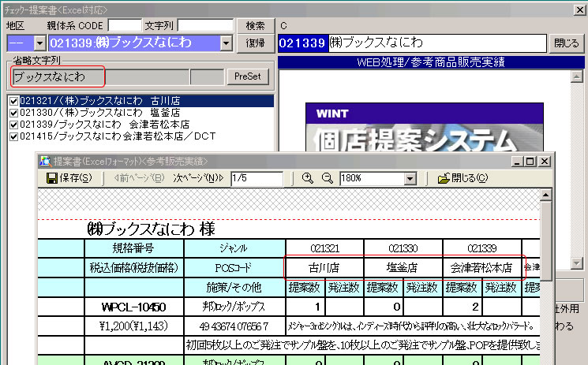
Task: Minimize the proposal preview window
Action: [x=518, y=162]
